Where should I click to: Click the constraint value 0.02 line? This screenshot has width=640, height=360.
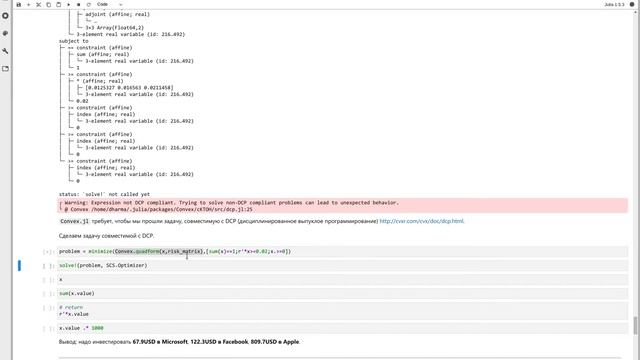(82, 101)
